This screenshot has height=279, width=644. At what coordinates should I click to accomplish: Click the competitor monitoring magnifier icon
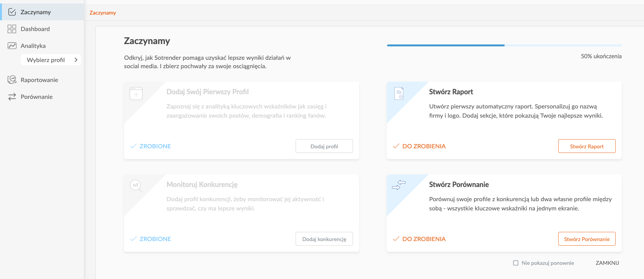tap(136, 186)
